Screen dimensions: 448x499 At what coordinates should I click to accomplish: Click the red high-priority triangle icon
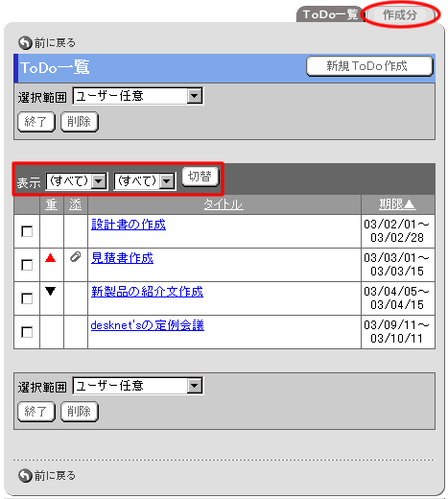coord(51,258)
